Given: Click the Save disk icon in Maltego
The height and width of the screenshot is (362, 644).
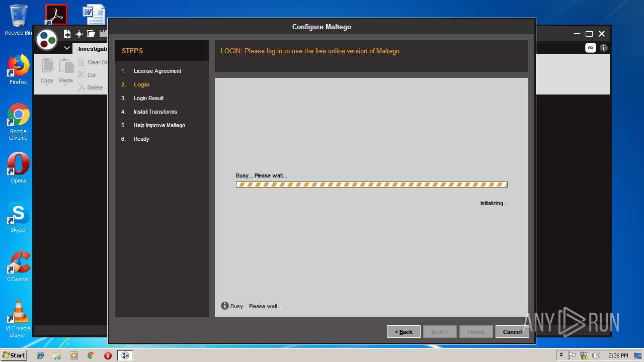Looking at the screenshot, I should click(103, 34).
